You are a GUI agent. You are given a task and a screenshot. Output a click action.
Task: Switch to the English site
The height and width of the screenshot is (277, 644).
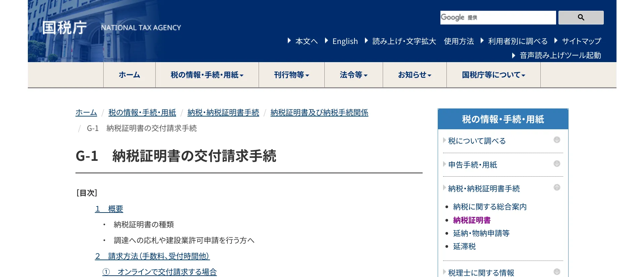click(x=345, y=41)
